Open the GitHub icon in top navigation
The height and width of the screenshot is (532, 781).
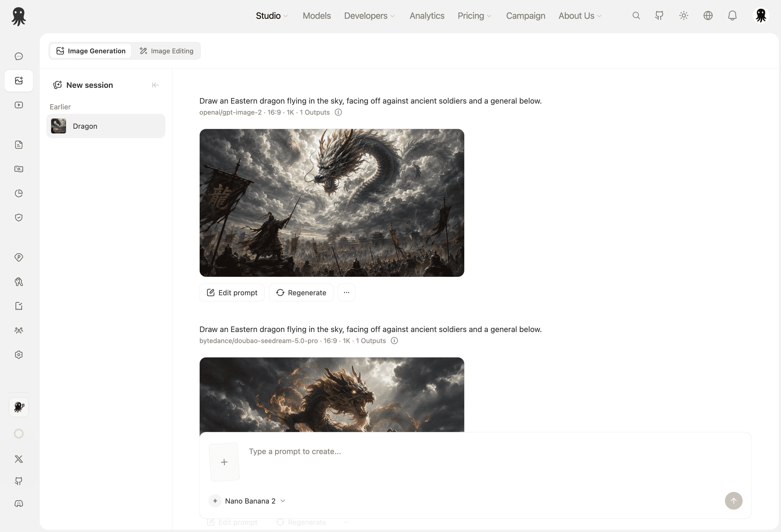click(659, 15)
